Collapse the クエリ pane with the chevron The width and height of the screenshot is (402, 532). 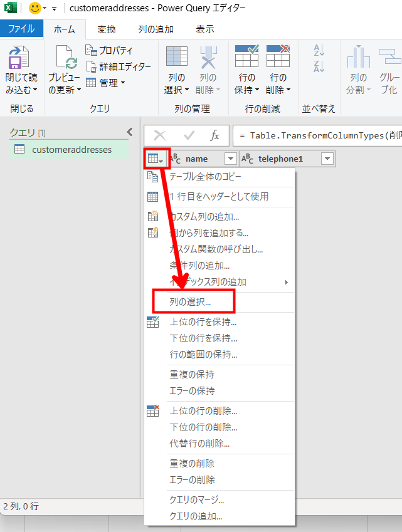(x=130, y=132)
